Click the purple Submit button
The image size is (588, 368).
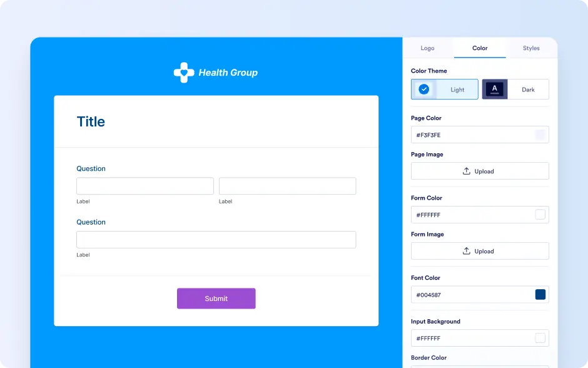click(x=216, y=299)
